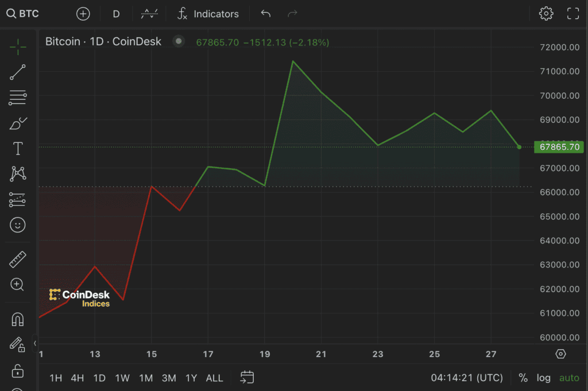Toggle log scale mode
The image size is (588, 391).
[x=543, y=377]
